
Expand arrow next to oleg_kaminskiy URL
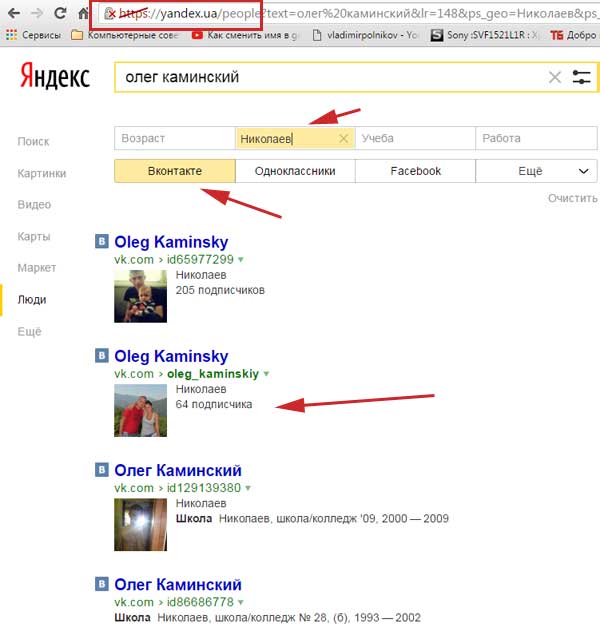(x=266, y=374)
